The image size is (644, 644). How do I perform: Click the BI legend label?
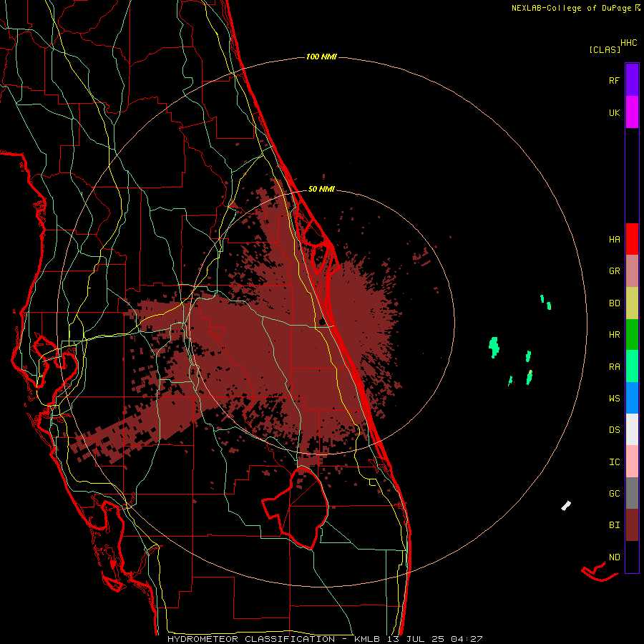[x=614, y=525]
